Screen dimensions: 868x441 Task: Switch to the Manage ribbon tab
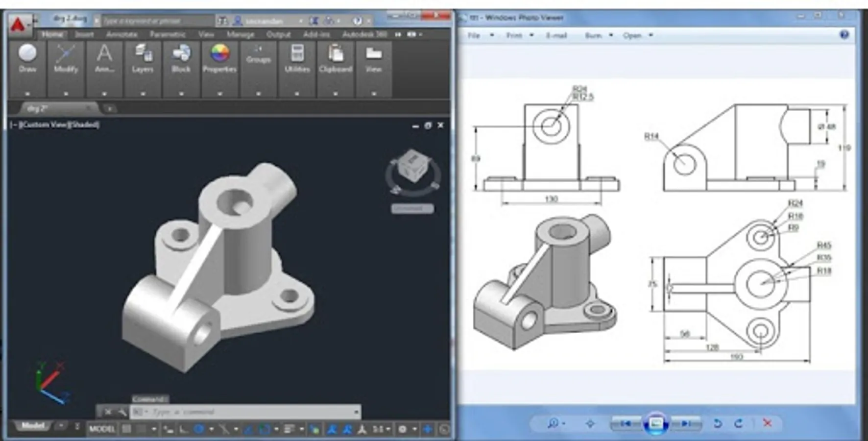(x=240, y=34)
